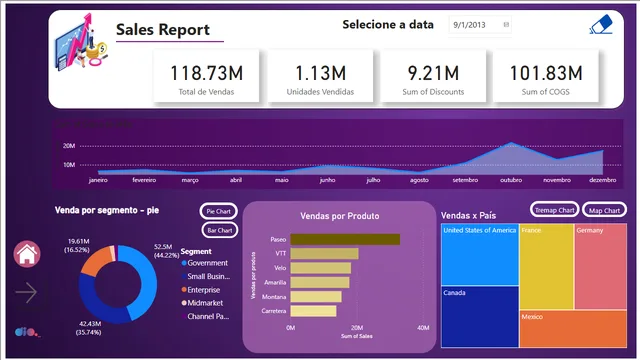This screenshot has width=640, height=360.
Task: Click the Segment legend header
Action: [196, 251]
